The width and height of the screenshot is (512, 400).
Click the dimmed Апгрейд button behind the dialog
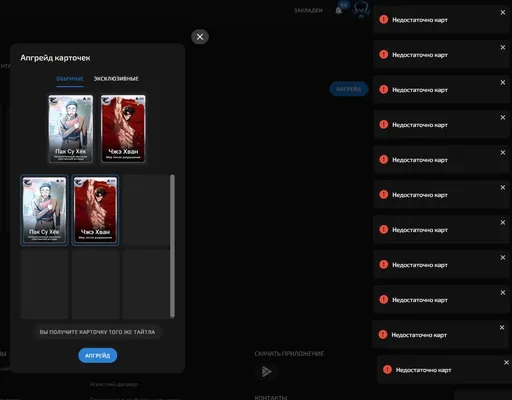click(349, 89)
